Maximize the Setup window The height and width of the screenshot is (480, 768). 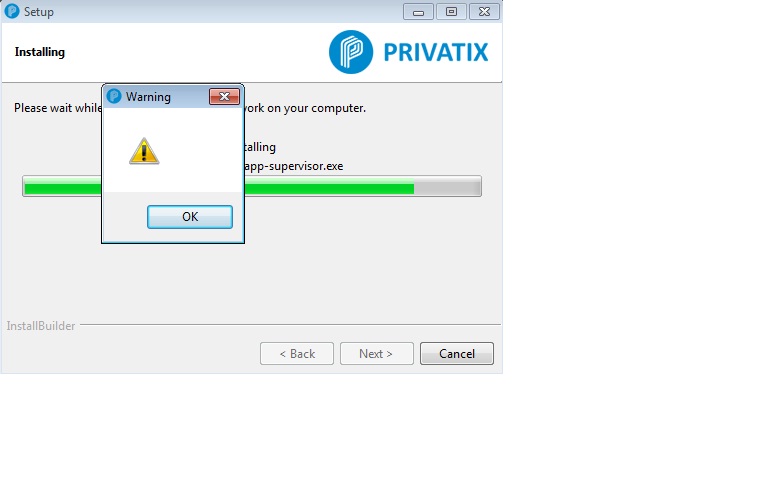(x=451, y=12)
